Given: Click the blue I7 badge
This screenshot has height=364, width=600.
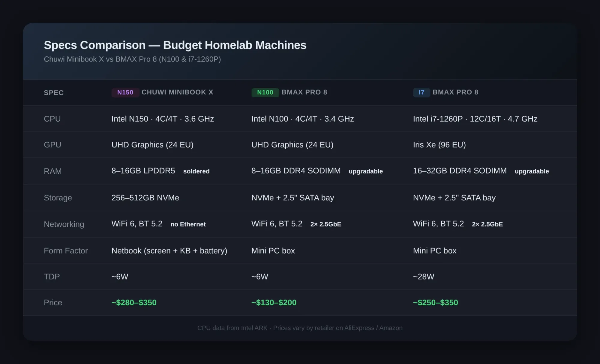Looking at the screenshot, I should 421,93.
